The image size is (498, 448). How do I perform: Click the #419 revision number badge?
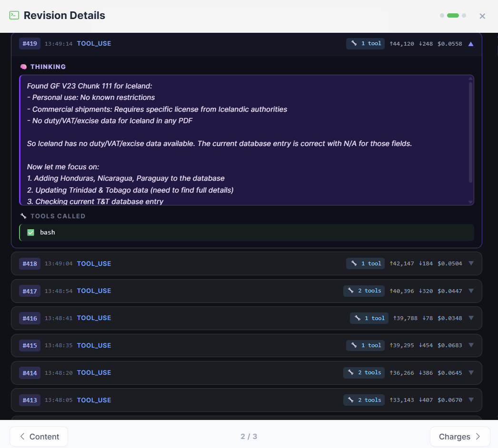[30, 43]
